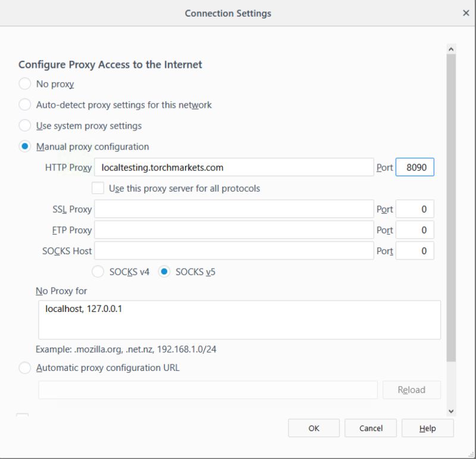Click the SOCKS Host field
Screen dimensions: 476x459
(x=234, y=251)
